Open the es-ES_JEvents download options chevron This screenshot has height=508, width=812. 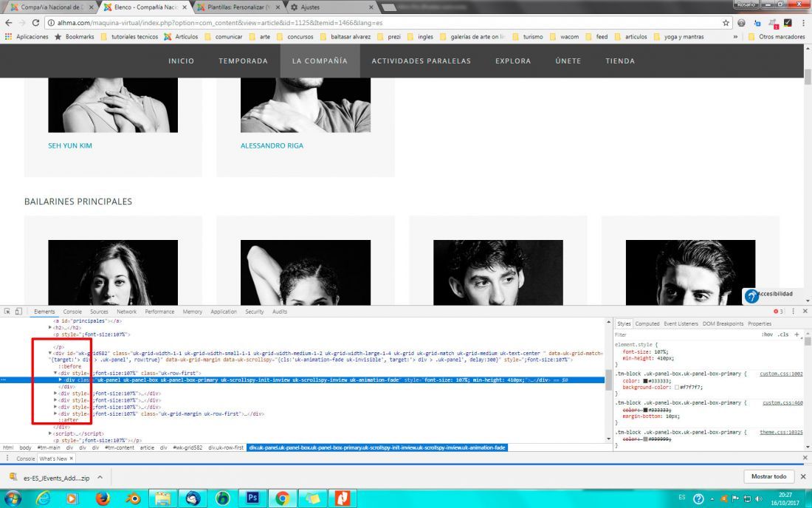[x=100, y=478]
